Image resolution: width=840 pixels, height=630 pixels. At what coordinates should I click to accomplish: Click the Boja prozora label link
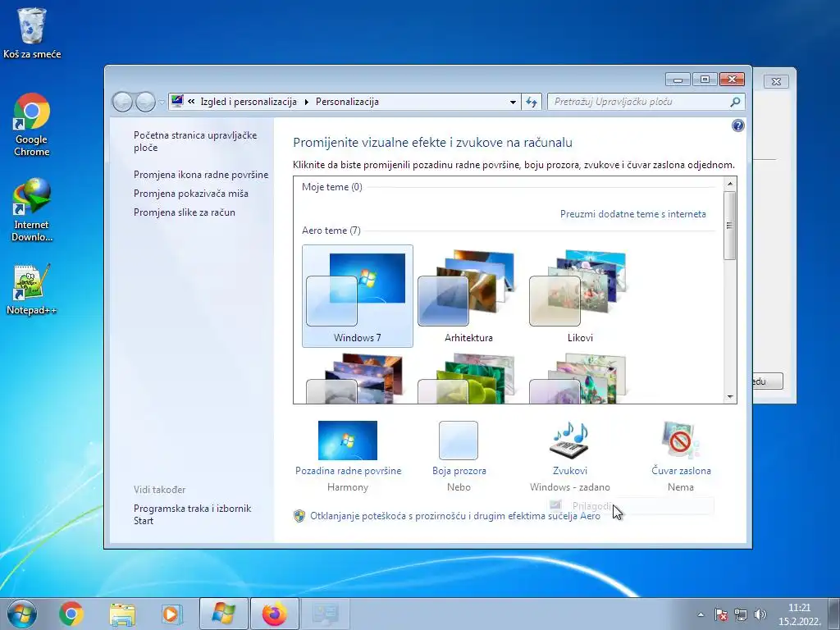[459, 470]
